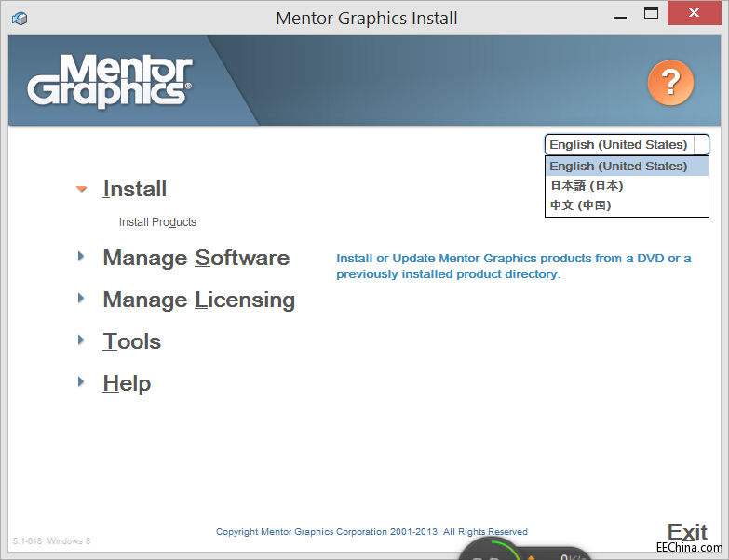The width and height of the screenshot is (729, 560).
Task: Click the installer app icon in title bar
Action: [20, 18]
